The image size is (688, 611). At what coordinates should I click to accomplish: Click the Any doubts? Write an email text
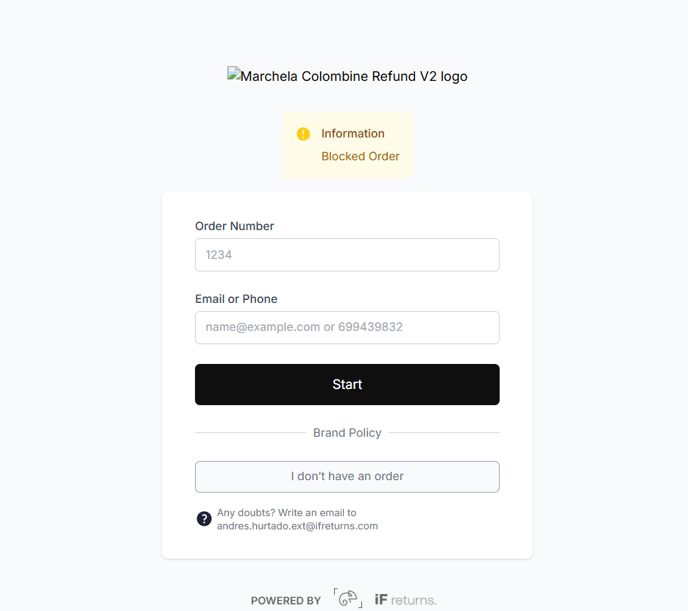[287, 513]
